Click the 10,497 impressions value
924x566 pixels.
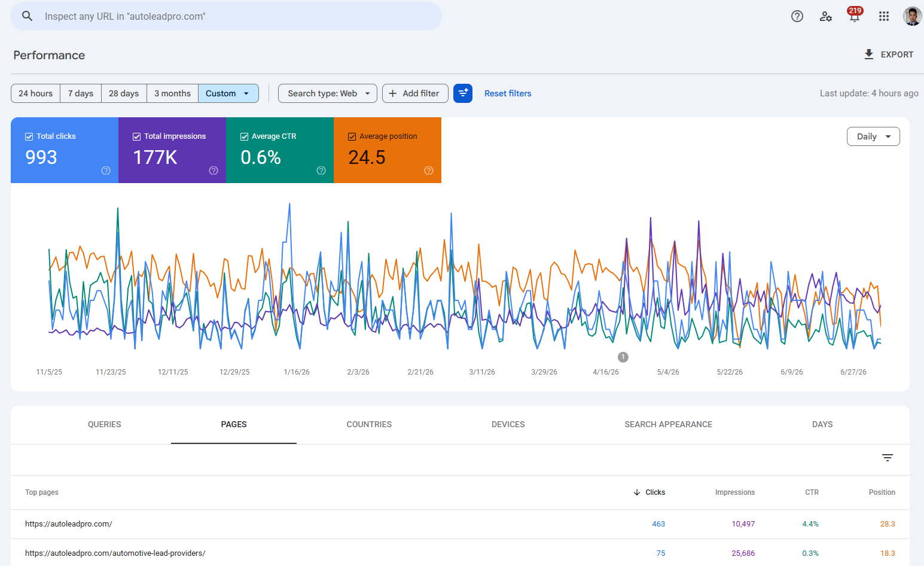tap(743, 524)
